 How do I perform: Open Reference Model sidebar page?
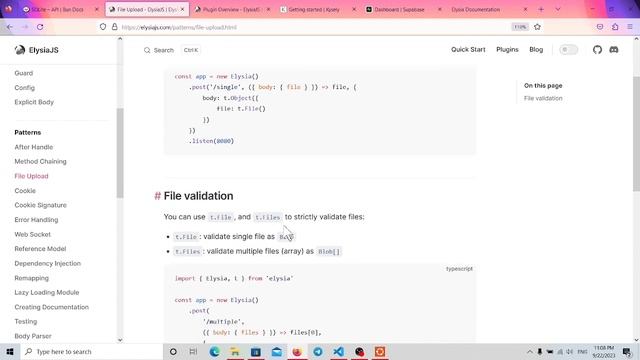40,249
